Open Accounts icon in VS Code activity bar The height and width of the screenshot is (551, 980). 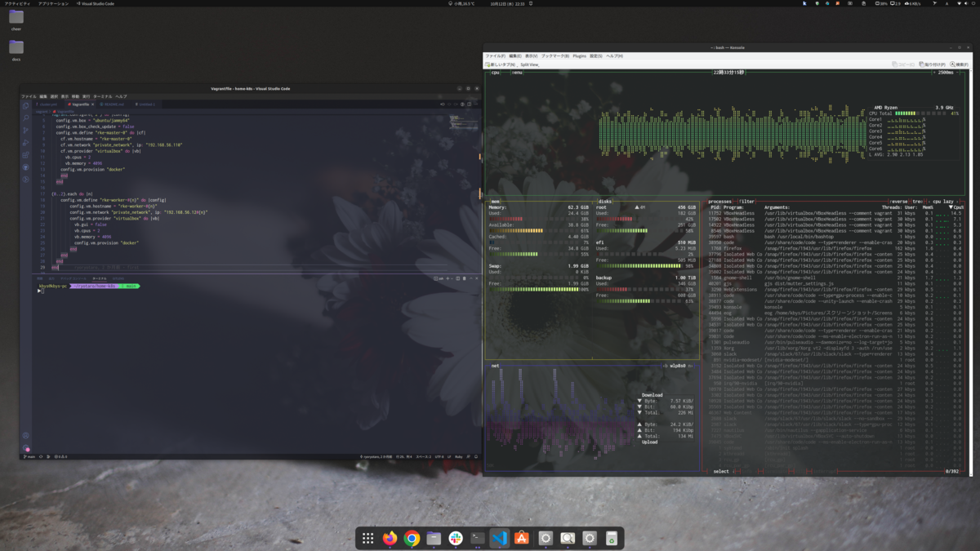tap(25, 436)
